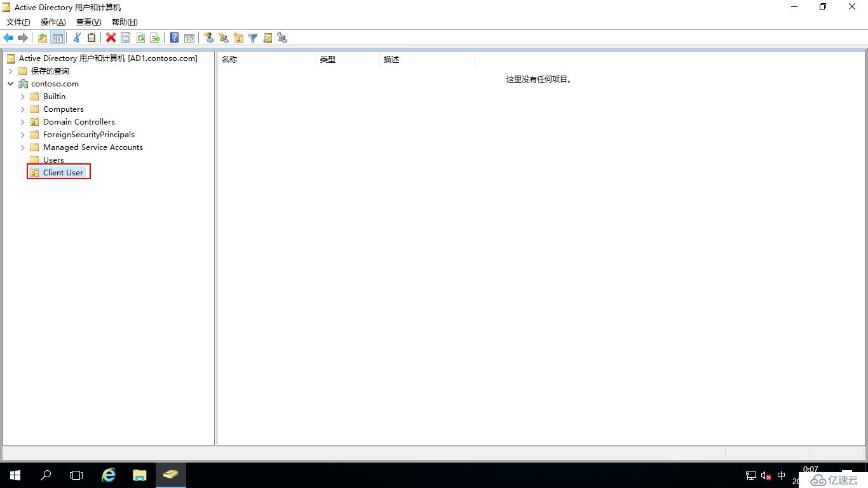Expand the Builtin container
This screenshot has height=488, width=868.
(23, 97)
